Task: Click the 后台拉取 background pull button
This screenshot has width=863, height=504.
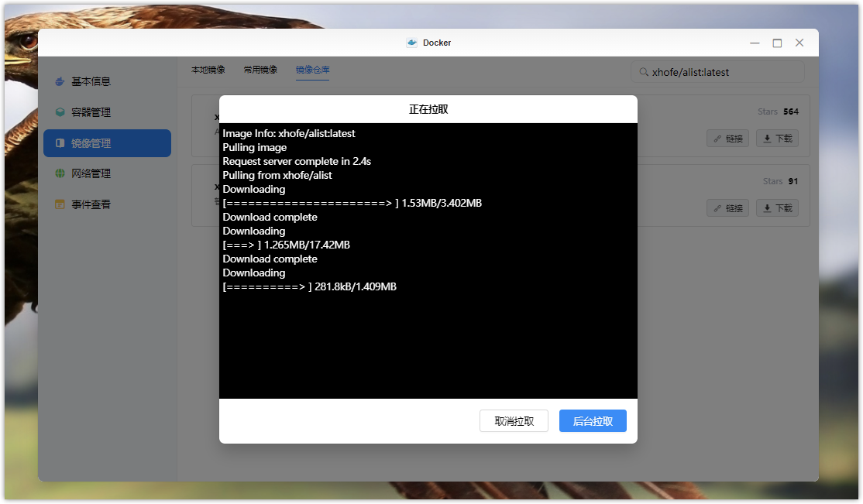Action: tap(593, 421)
